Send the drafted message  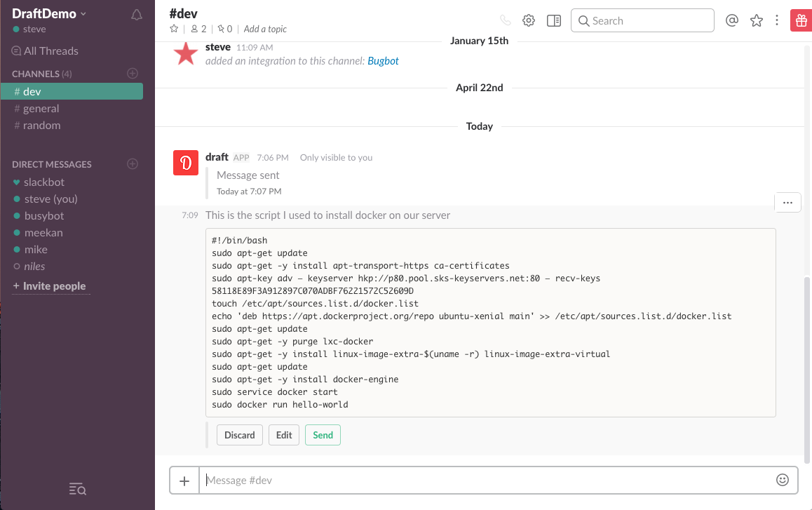(x=323, y=435)
